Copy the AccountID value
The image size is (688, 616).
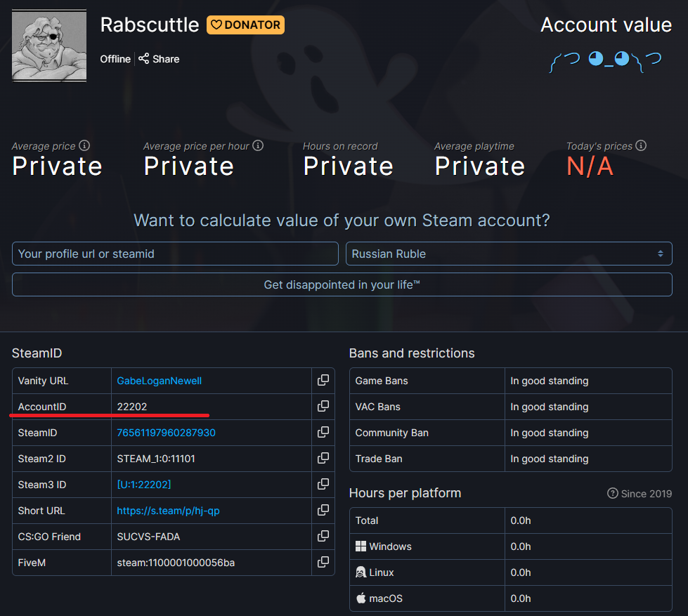(323, 406)
